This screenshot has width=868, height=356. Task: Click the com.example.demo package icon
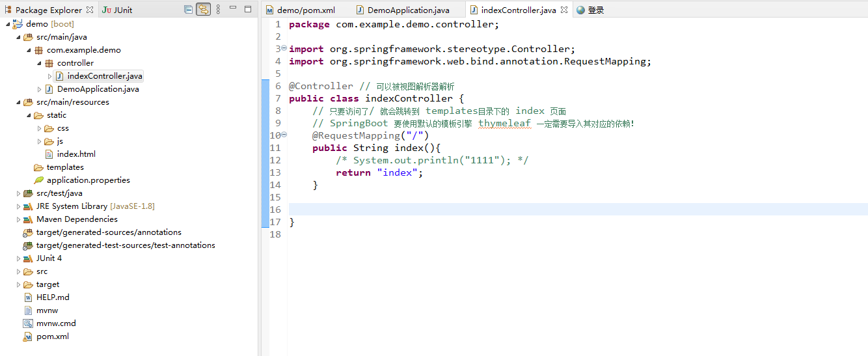pos(38,50)
